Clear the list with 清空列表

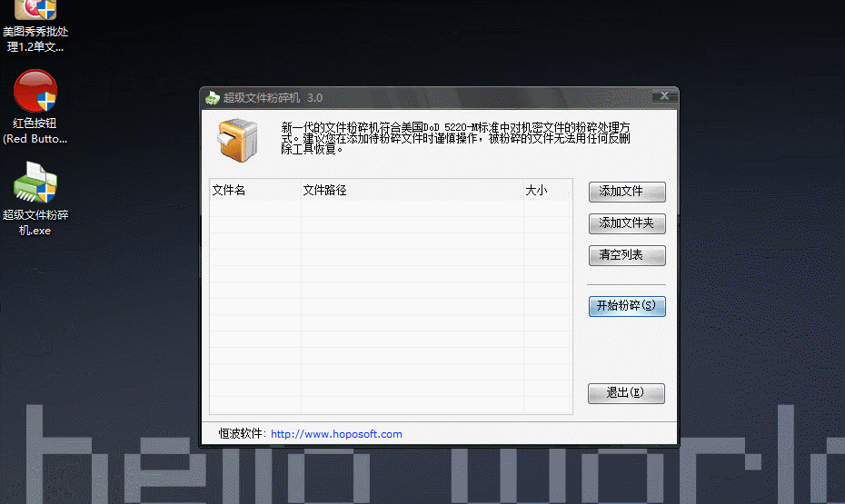pyautogui.click(x=627, y=255)
